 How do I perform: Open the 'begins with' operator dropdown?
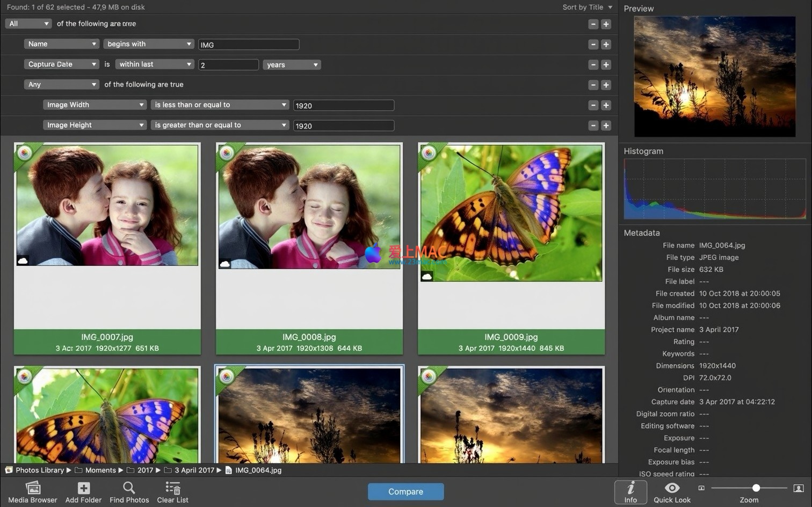pos(149,44)
